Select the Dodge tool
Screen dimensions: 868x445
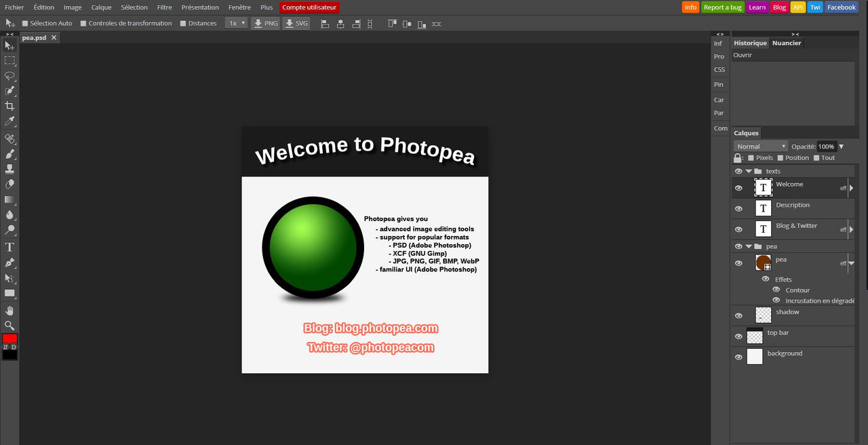click(x=9, y=230)
